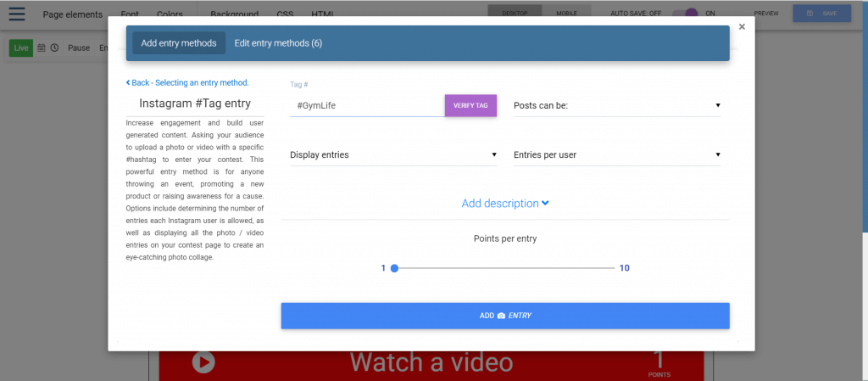Switch to Add entry methods tab
The image size is (868, 381).
[179, 43]
